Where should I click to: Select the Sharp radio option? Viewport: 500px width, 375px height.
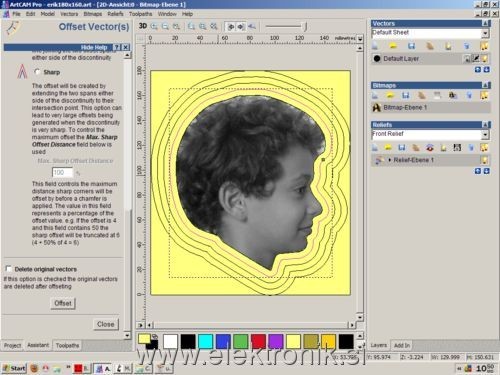pos(37,72)
